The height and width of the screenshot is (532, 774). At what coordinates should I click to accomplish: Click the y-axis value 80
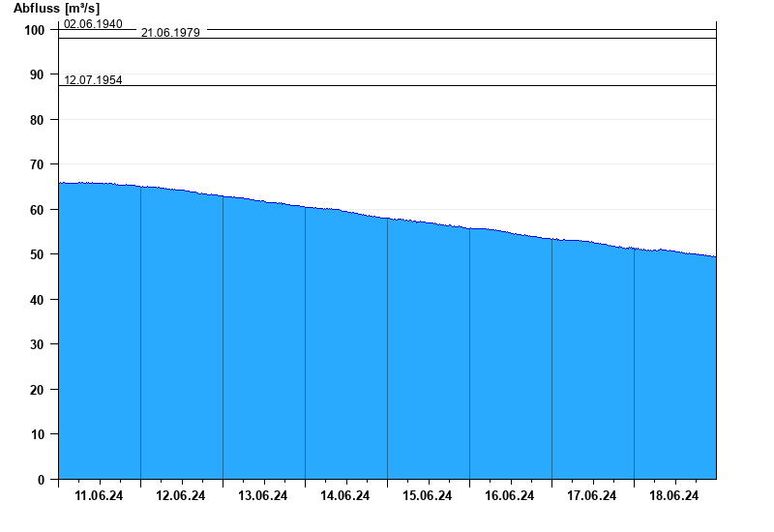[37, 120]
